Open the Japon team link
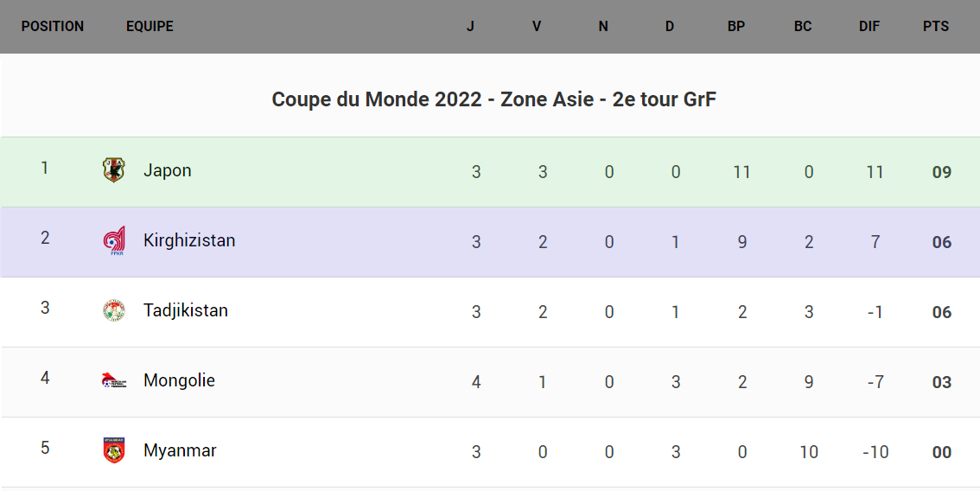This screenshot has width=980, height=491. pyautogui.click(x=167, y=170)
